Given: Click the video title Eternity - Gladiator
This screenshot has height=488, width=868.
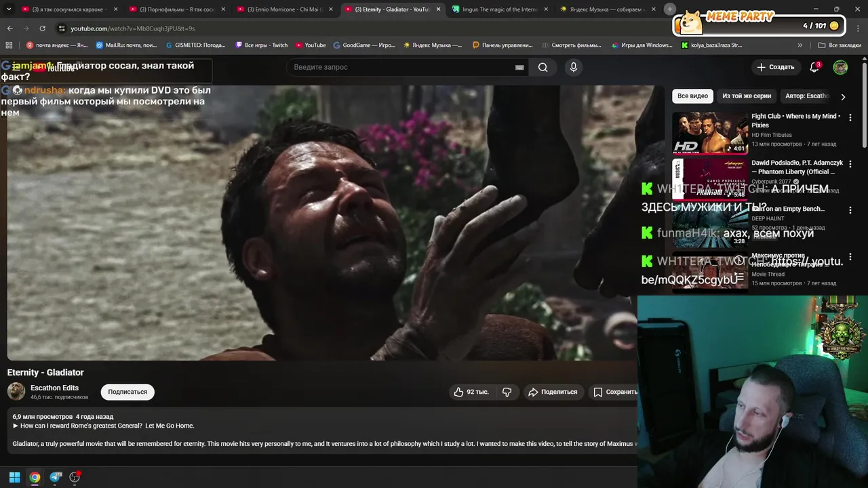Looking at the screenshot, I should (x=45, y=372).
